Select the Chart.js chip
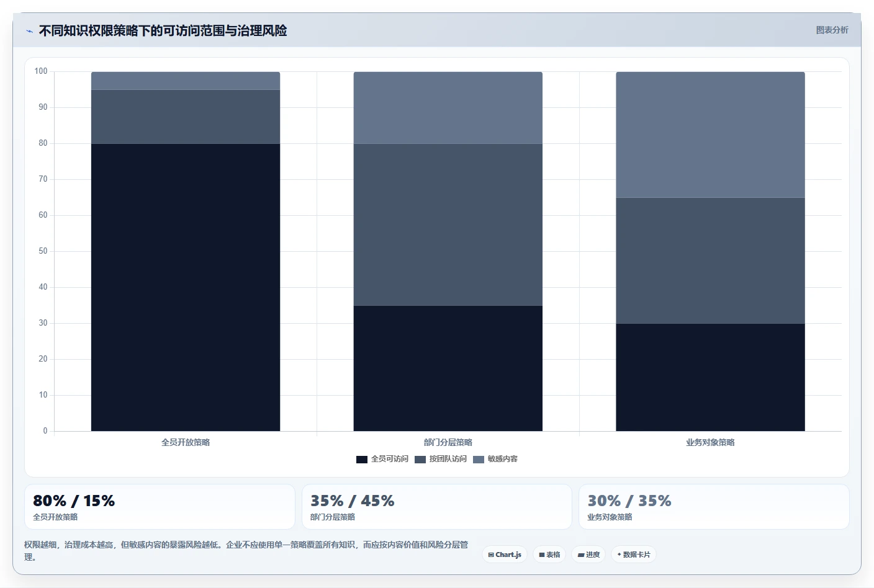Screen dimensions: 874x588 [x=505, y=555]
